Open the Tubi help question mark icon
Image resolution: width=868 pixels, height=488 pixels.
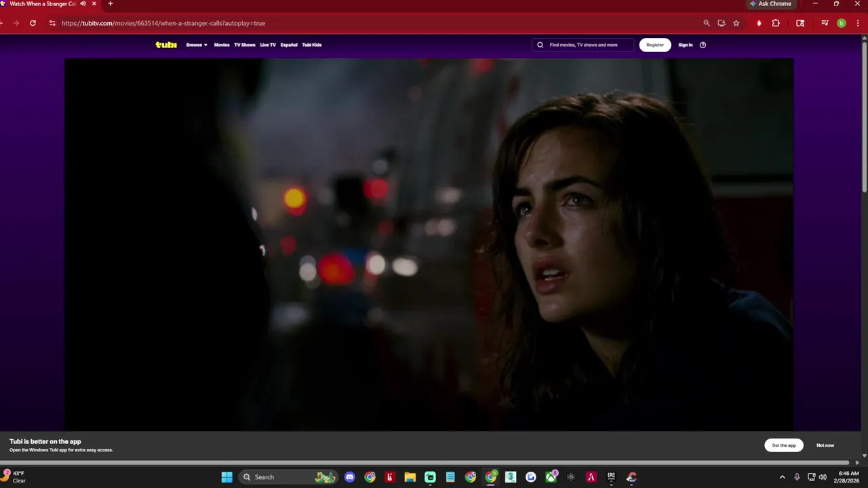(x=703, y=45)
